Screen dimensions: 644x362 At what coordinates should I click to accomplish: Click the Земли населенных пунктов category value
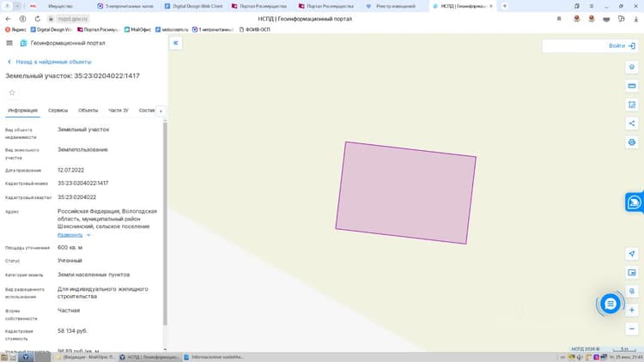[94, 275]
